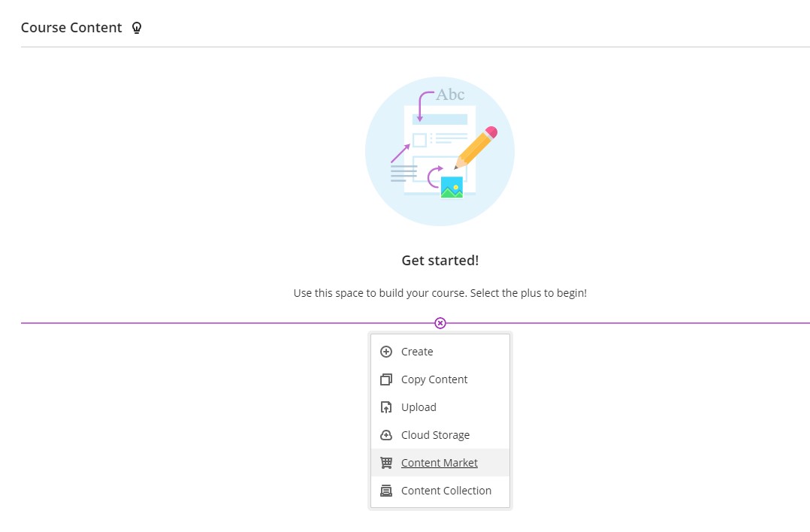Click the course-building illustration graphic
The height and width of the screenshot is (532, 810).
(440, 151)
